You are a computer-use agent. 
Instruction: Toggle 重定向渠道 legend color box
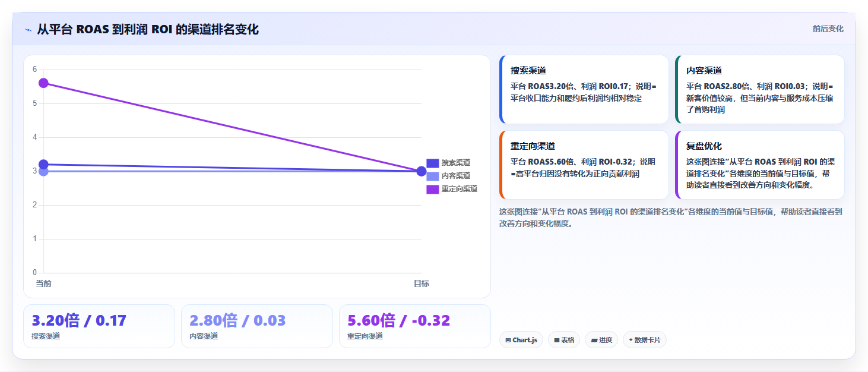point(432,189)
